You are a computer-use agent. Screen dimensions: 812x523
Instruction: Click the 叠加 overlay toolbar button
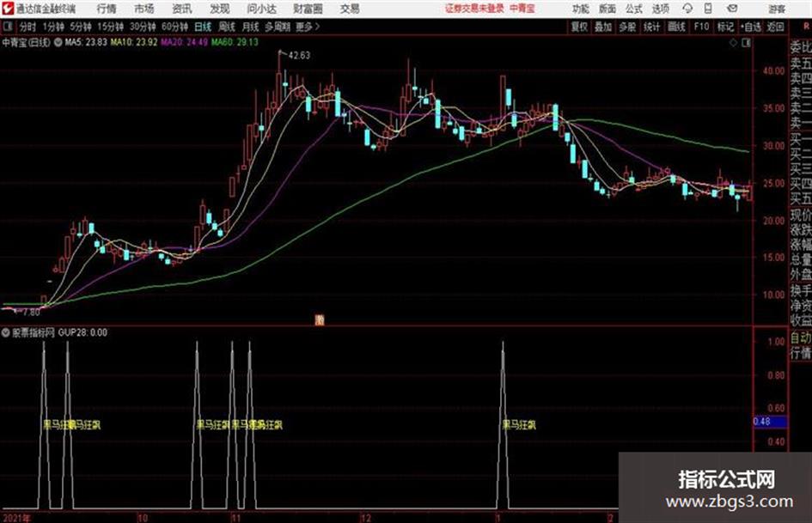(x=603, y=27)
